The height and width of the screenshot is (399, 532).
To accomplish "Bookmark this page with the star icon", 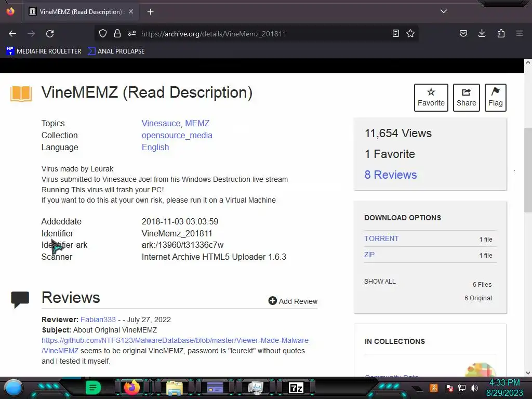I will (x=410, y=33).
